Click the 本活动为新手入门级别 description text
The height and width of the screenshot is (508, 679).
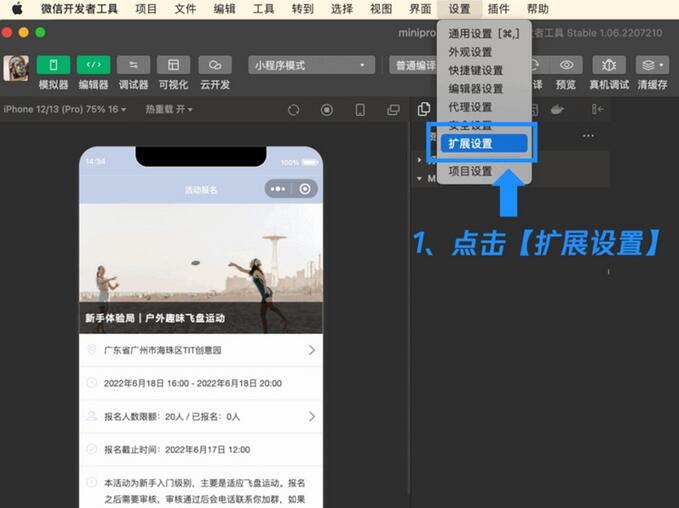tap(205, 491)
